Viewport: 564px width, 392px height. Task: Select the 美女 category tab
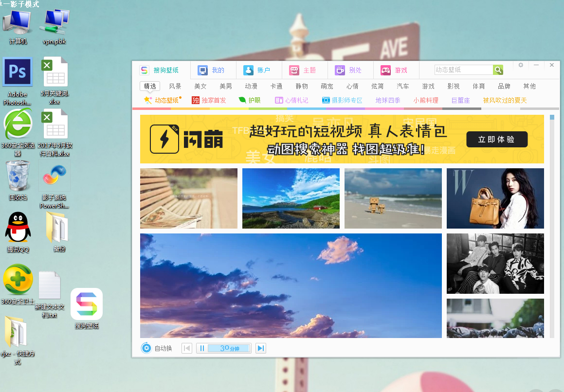200,86
